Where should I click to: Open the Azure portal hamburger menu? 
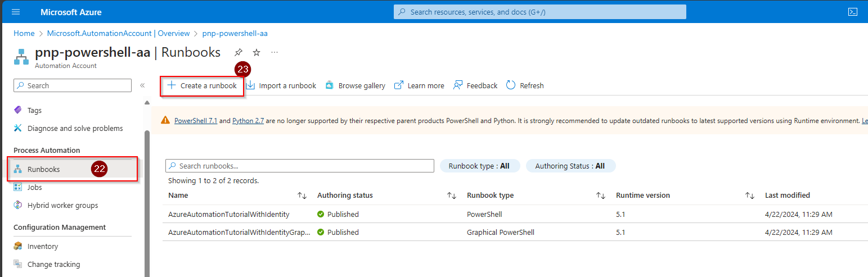16,12
